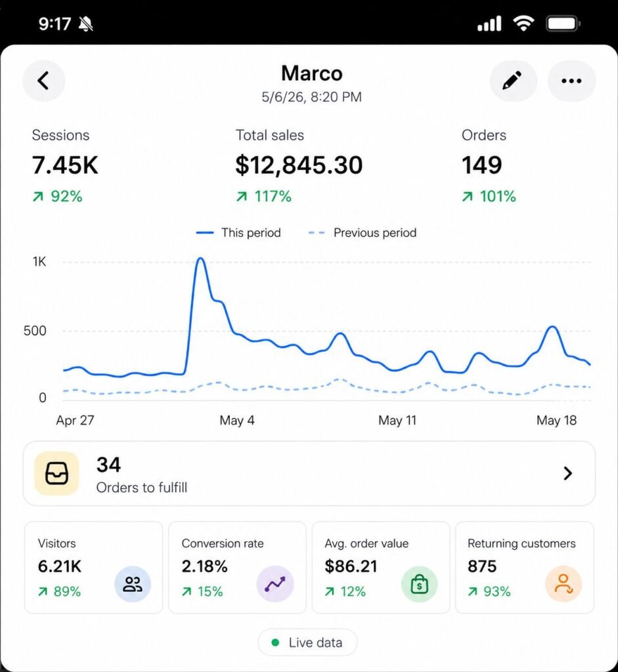The image size is (618, 672).
Task: Click the May 11 axis label
Action: coord(397,420)
